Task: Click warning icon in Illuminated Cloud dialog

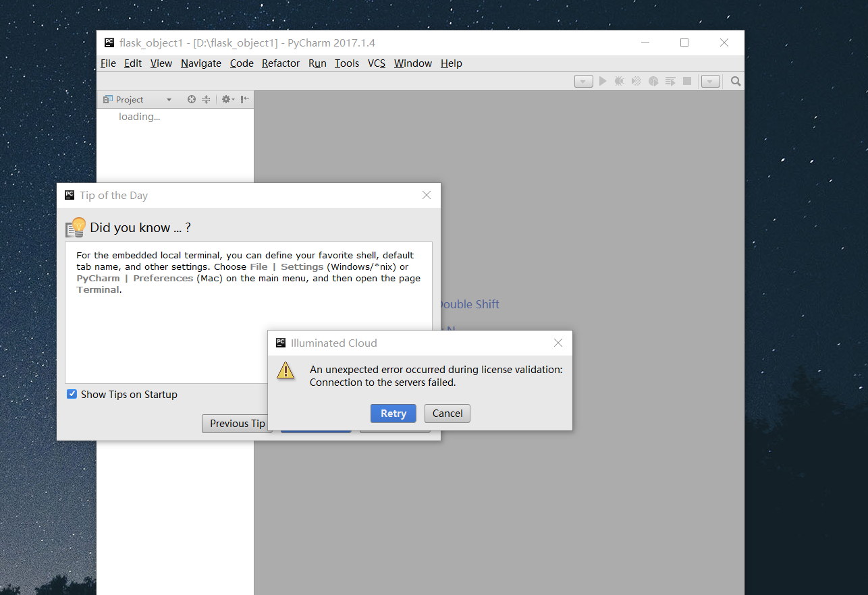Action: (286, 370)
